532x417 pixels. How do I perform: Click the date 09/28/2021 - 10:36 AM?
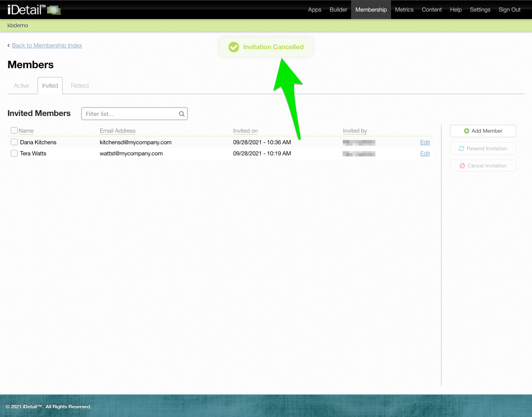262,142
